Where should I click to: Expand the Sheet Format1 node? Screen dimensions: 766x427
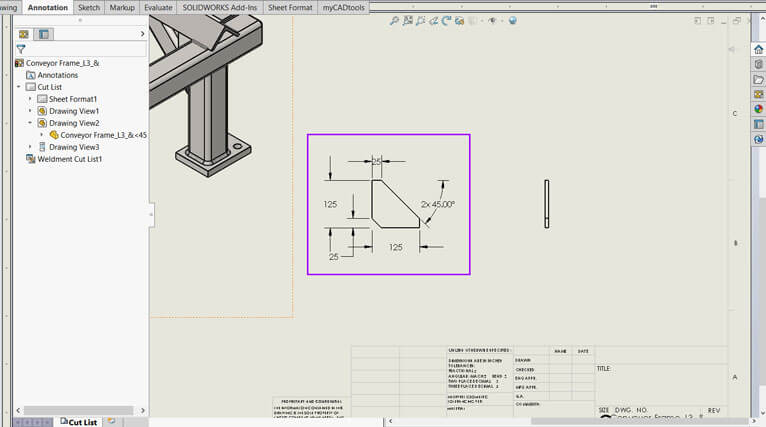click(30, 99)
